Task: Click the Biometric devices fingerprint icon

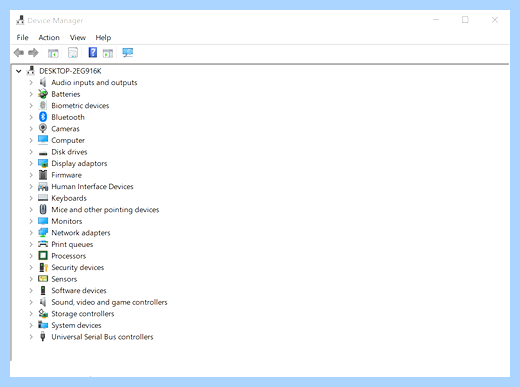Action: (43, 105)
